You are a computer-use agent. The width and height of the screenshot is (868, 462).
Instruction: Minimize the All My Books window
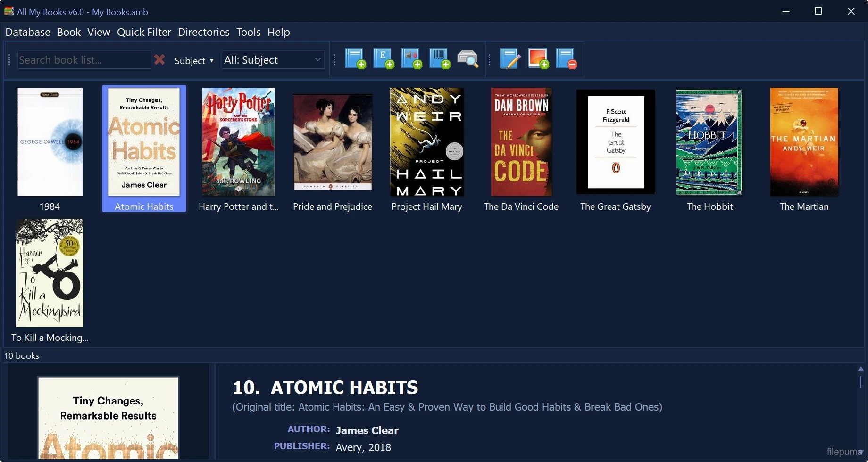coord(786,11)
